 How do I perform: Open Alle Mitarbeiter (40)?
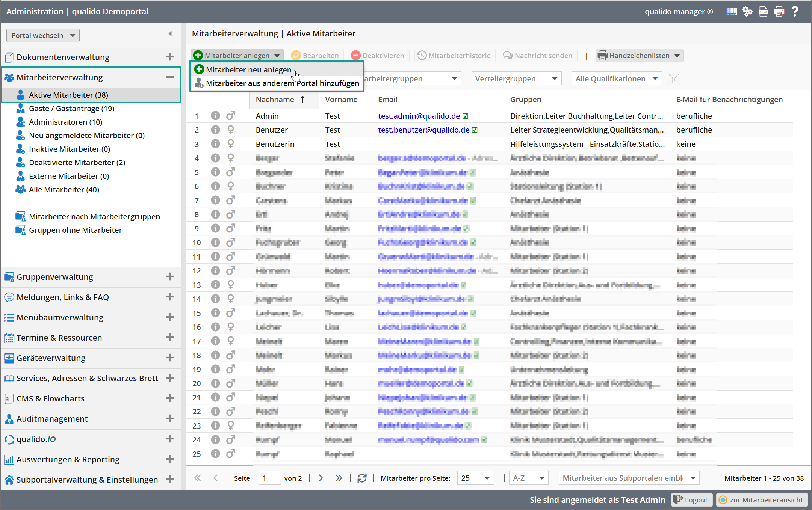coord(64,190)
